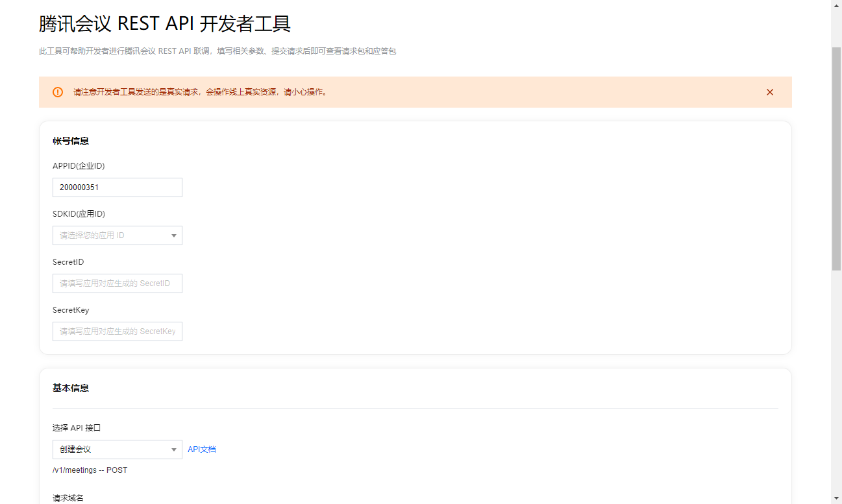This screenshot has height=504, width=842.
Task: Click the vertical scrollbar thumb
Action: tap(836, 158)
